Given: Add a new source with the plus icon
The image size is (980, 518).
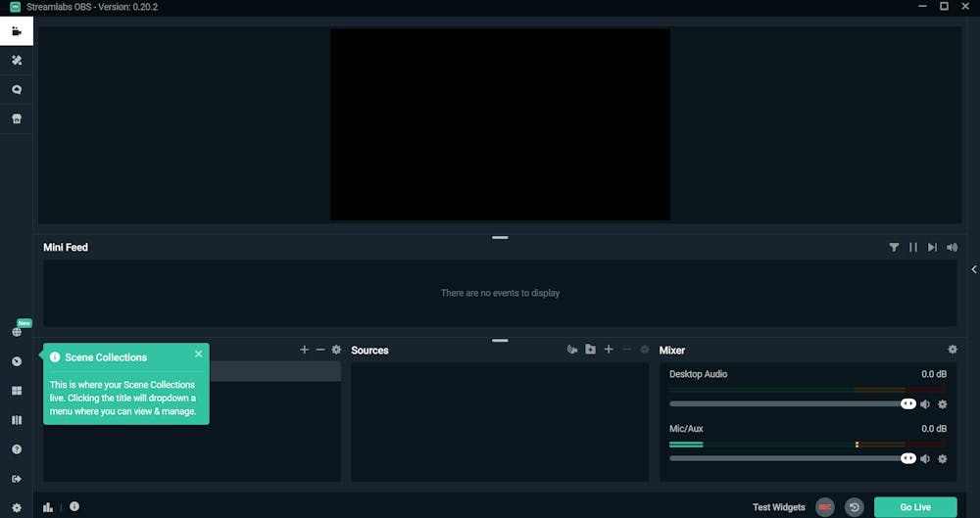Looking at the screenshot, I should 609,350.
